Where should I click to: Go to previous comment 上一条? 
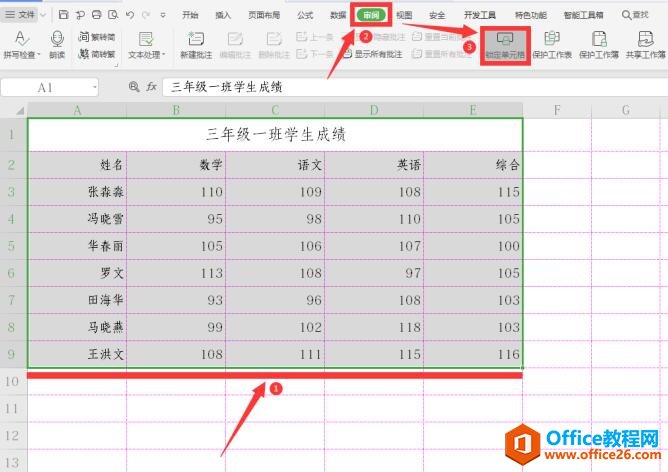tap(314, 37)
